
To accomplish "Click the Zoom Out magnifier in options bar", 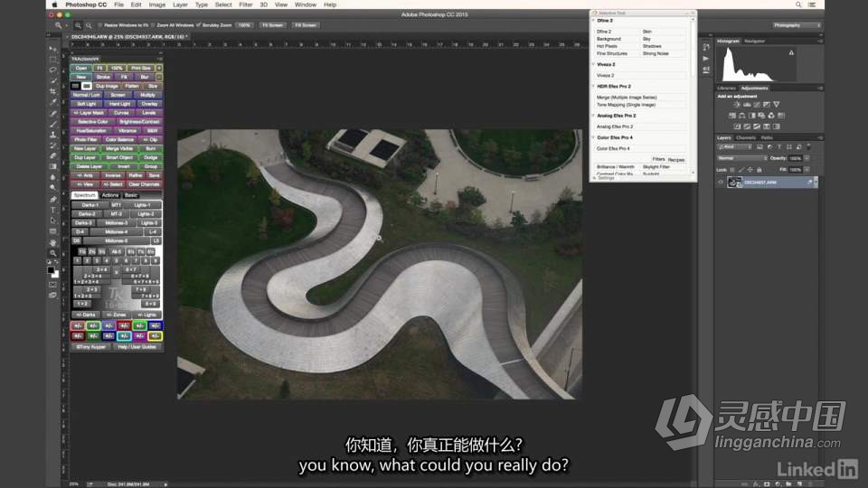I will 89,25.
